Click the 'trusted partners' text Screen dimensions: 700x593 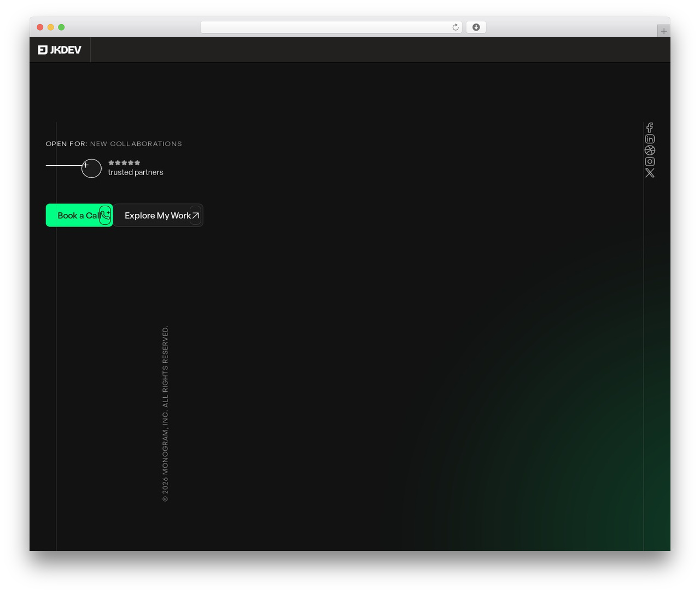point(136,172)
